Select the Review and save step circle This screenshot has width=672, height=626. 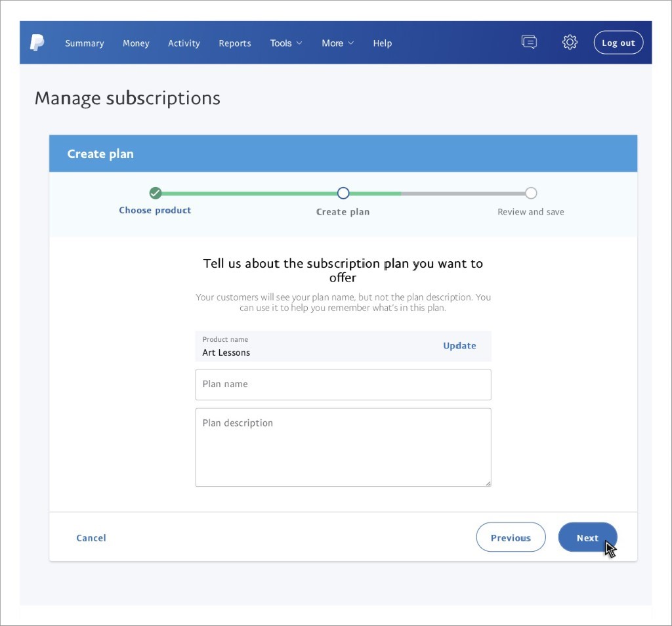tap(531, 193)
